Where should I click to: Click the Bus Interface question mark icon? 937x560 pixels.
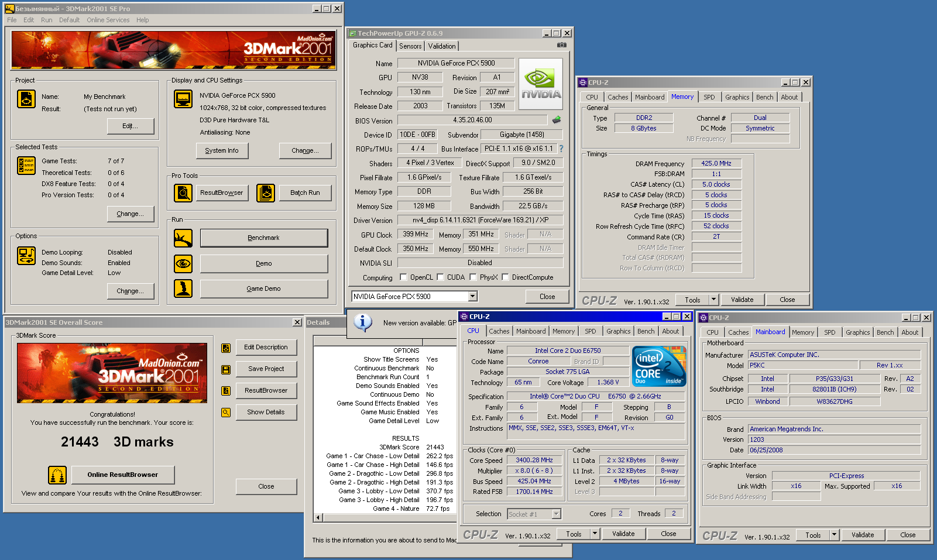561,149
